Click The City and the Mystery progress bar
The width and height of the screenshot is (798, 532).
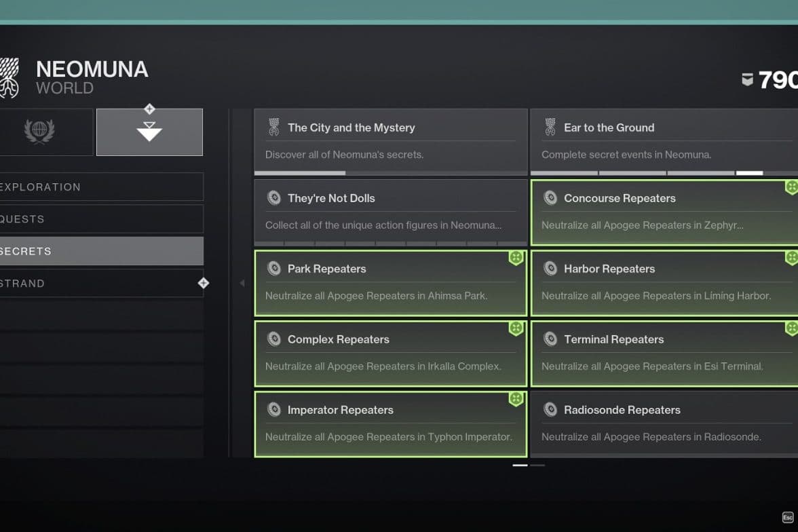pos(391,173)
